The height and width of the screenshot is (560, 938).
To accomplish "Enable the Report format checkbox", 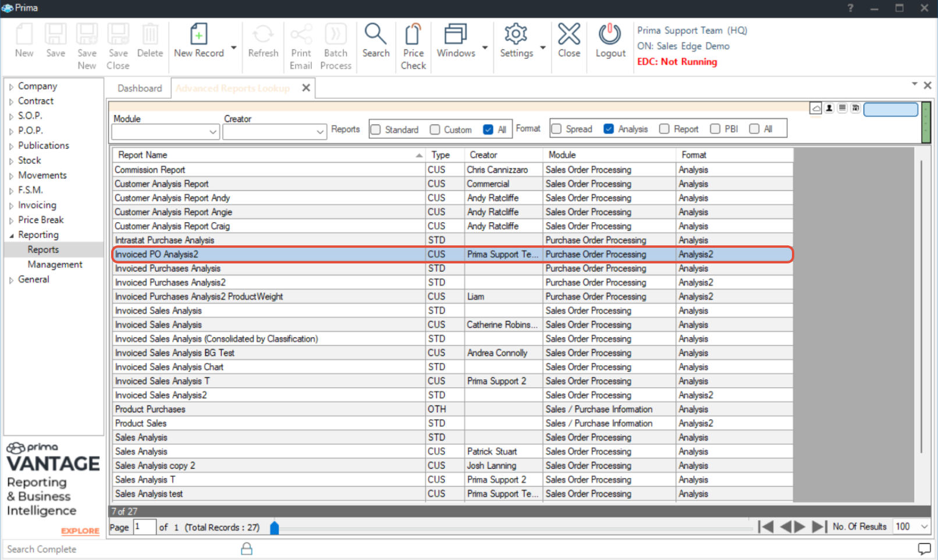I will pyautogui.click(x=664, y=129).
